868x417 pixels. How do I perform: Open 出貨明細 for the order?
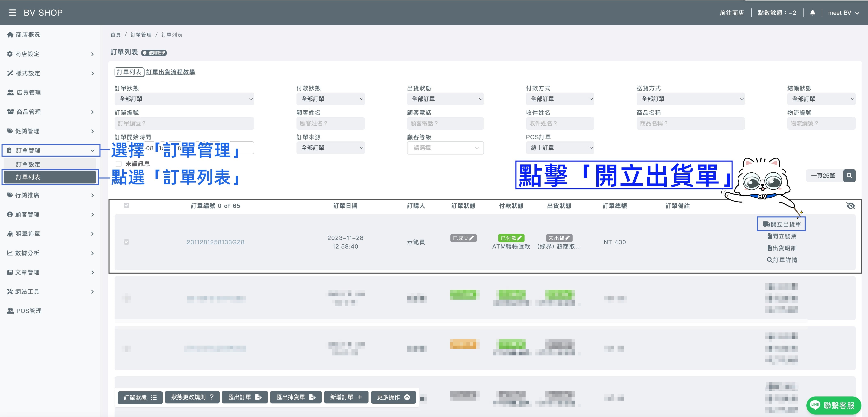pyautogui.click(x=782, y=248)
